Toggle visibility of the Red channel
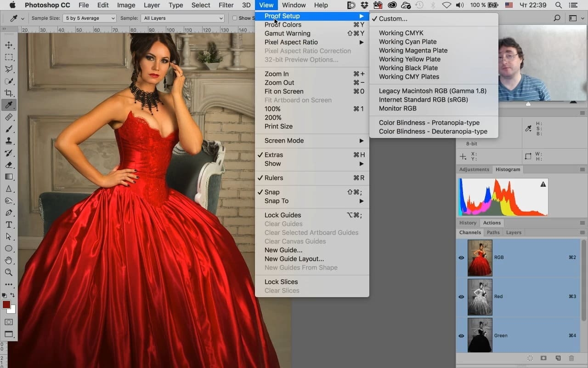The width and height of the screenshot is (588, 368). pos(461,297)
